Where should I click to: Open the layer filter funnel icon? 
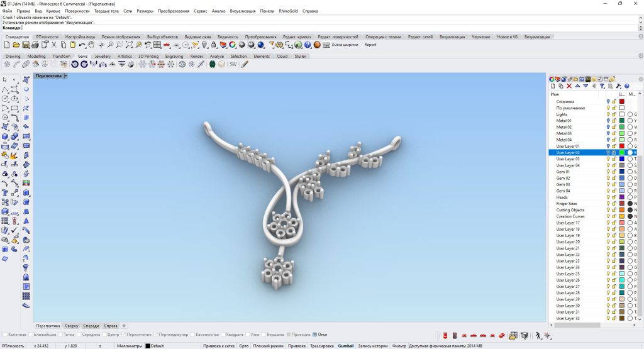(602, 86)
